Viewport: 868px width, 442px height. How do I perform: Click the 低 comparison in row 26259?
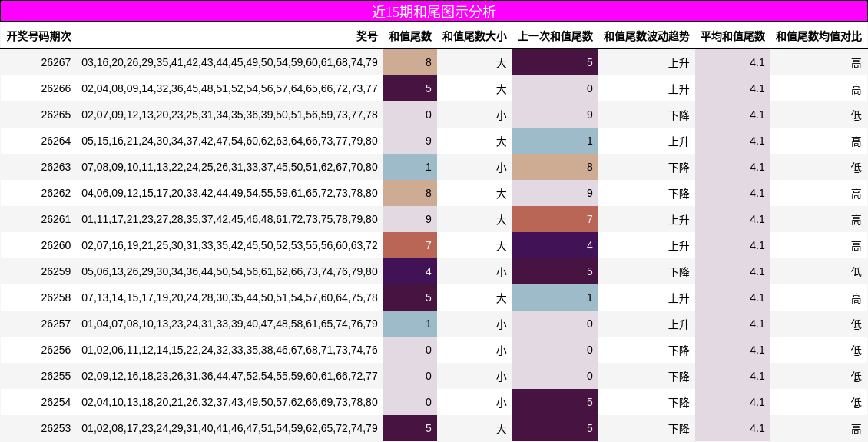[856, 272]
